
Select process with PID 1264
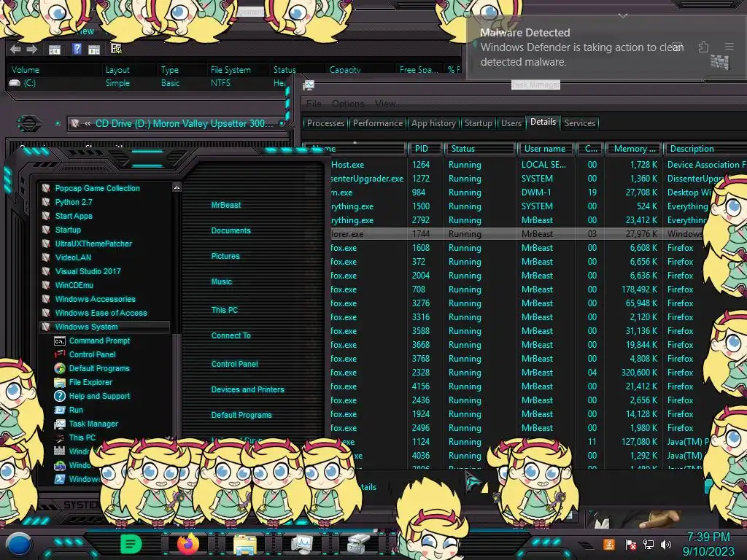click(x=538, y=164)
